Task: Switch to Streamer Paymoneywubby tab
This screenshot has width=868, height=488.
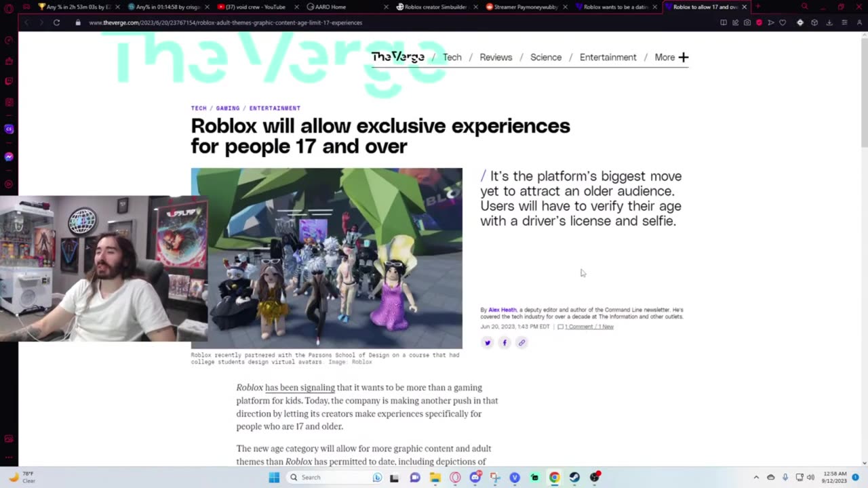Action: 526,7
